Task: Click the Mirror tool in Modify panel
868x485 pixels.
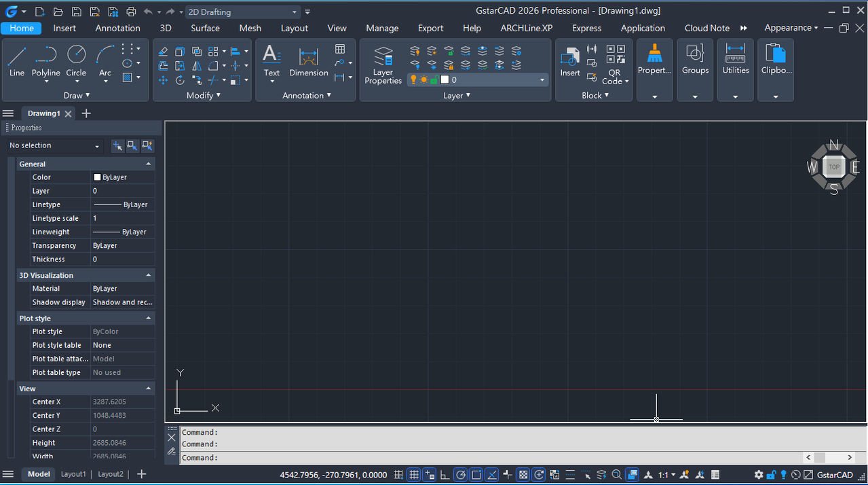Action: (x=197, y=66)
